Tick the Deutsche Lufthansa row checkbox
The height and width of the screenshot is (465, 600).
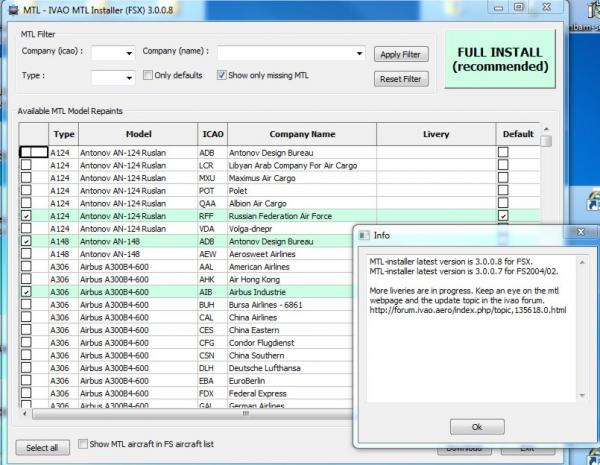[26, 368]
